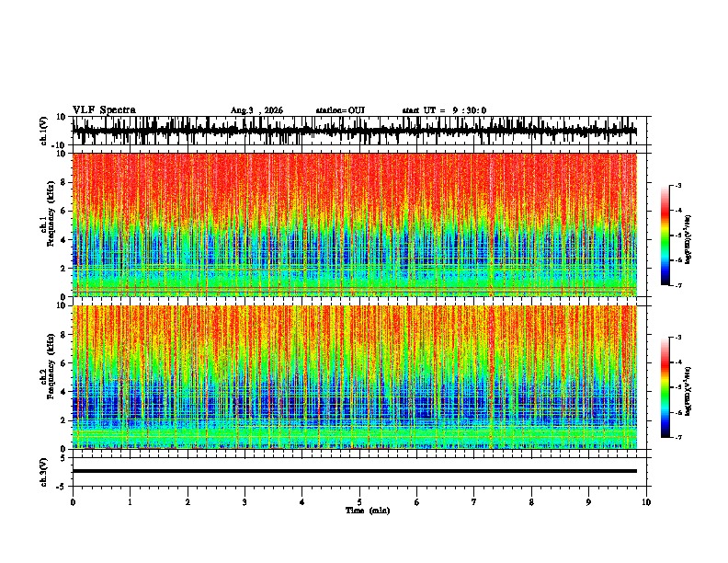Click the "ch.1(V)" axis label
728x563 pixels.
tap(44, 131)
